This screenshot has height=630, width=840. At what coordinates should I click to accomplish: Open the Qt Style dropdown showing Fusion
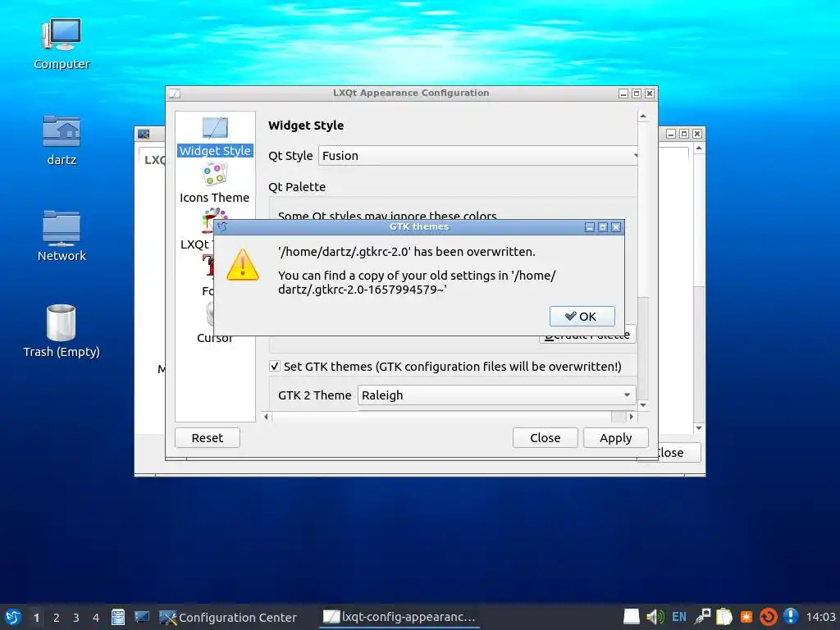click(479, 156)
